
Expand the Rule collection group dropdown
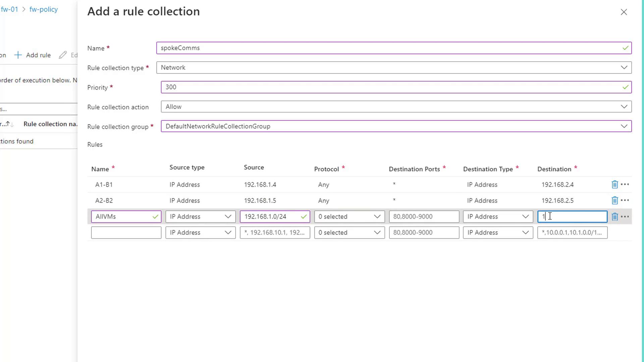[396, 126]
